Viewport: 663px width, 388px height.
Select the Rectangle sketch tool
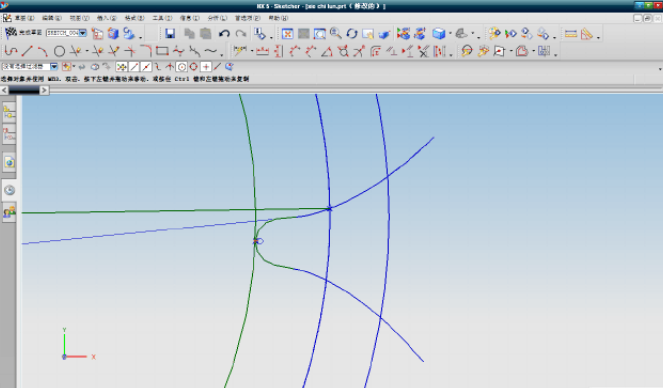pos(162,52)
